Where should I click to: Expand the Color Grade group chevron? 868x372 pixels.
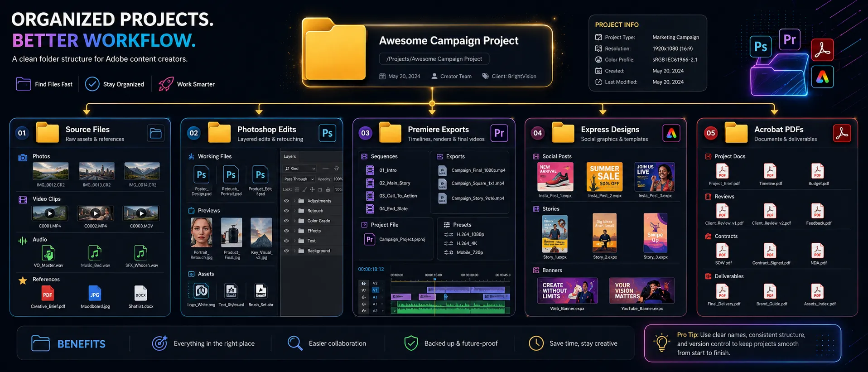[x=294, y=221]
